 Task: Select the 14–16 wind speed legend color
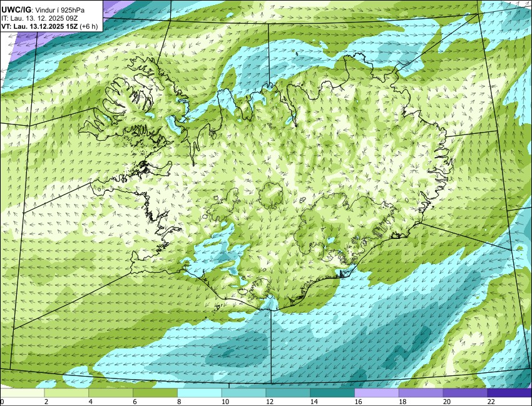coord(332,393)
